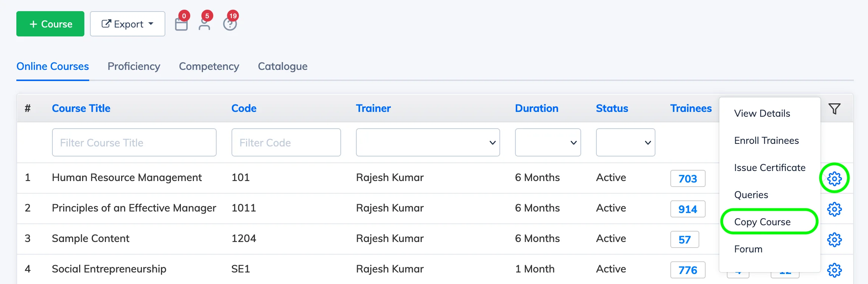
Task: Switch to the Competency tab
Action: click(209, 66)
